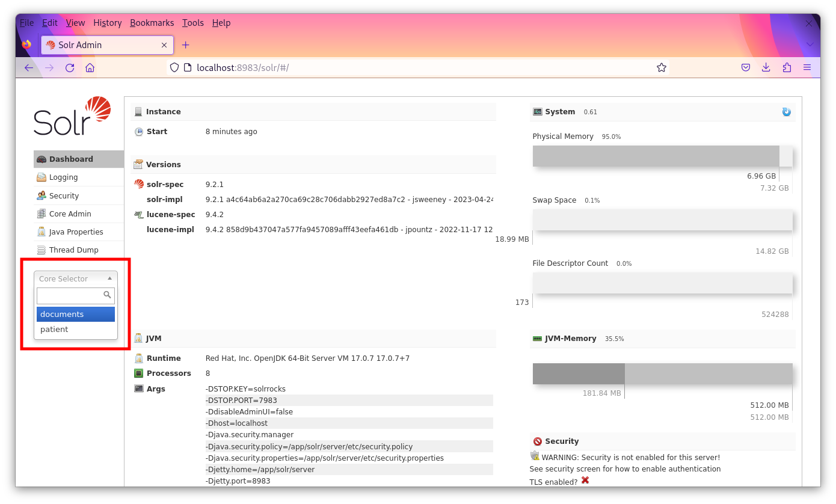Click the Dashboard gauge icon
This screenshot has width=836, height=504.
(x=41, y=159)
